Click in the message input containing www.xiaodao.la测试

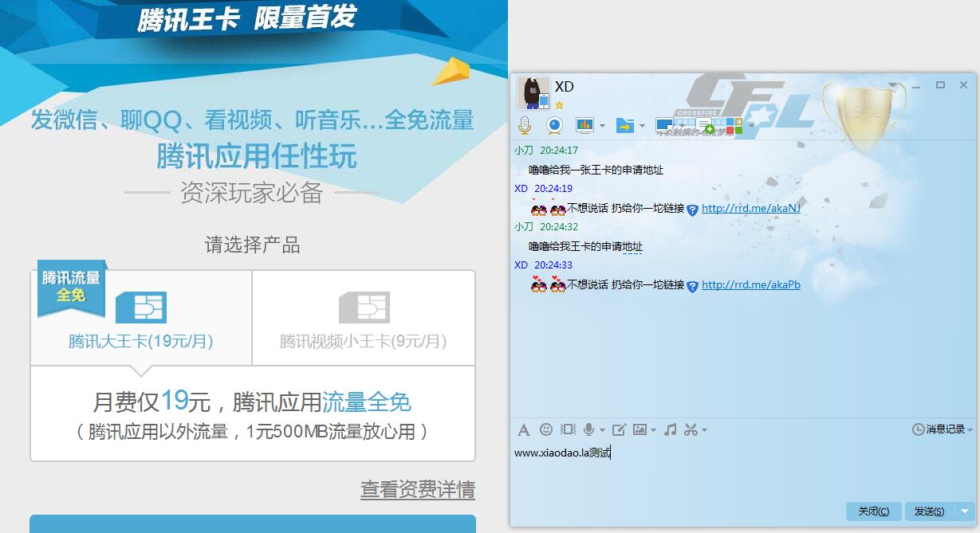click(744, 470)
